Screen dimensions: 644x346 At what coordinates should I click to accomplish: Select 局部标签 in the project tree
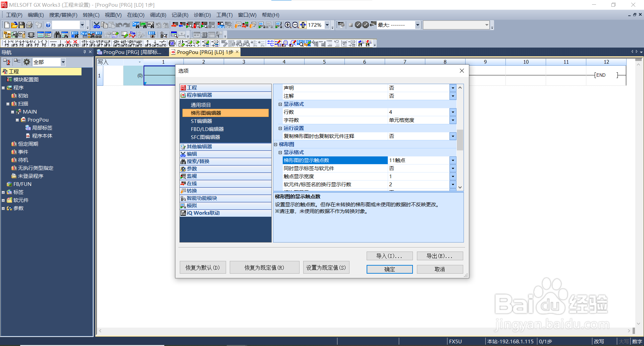point(42,128)
